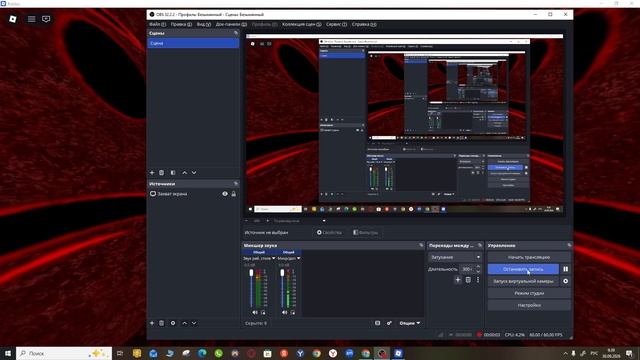This screenshot has width=640, height=360.
Task: Open source Фильтры button
Action: 365,232
